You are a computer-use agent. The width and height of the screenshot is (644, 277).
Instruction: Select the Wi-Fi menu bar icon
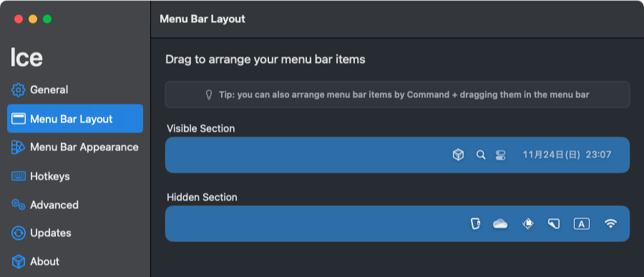pos(610,223)
